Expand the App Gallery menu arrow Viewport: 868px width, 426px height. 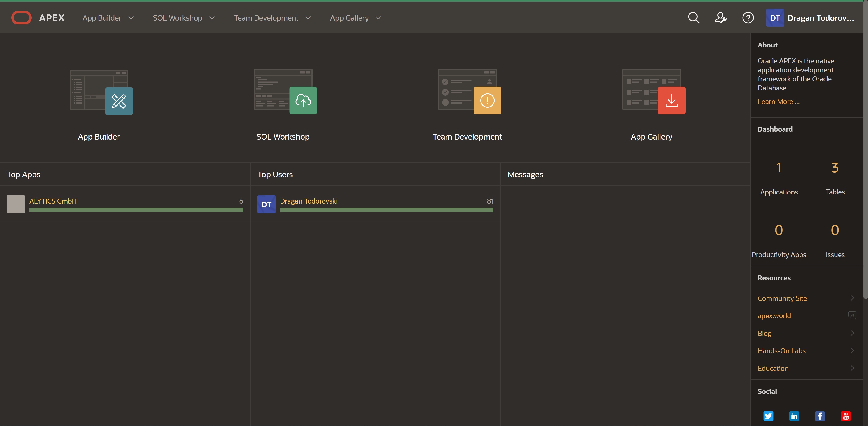tap(378, 18)
